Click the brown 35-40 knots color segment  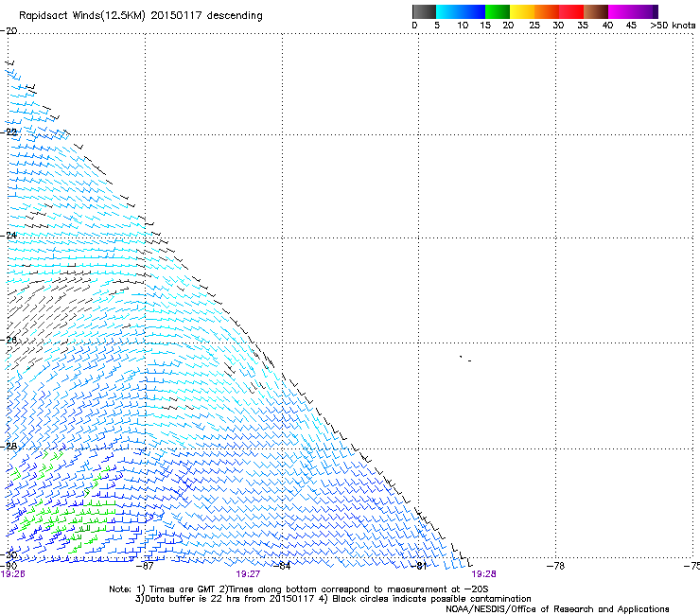[x=596, y=11]
